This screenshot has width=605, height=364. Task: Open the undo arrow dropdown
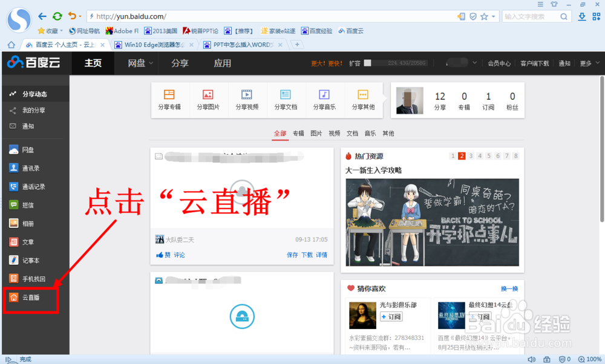click(x=80, y=16)
